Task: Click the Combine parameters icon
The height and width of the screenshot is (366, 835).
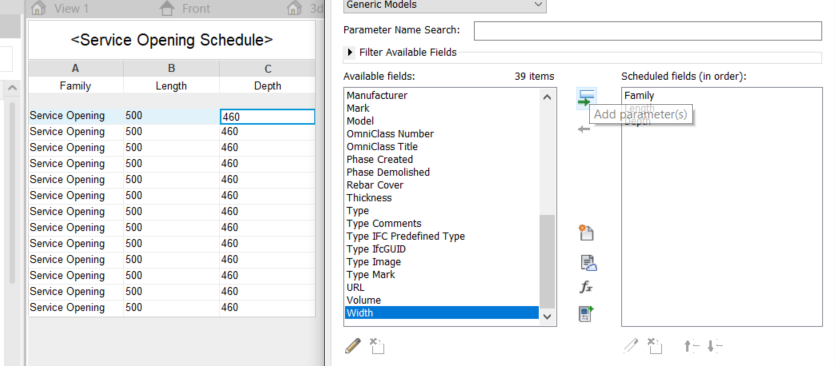Action: 586,314
